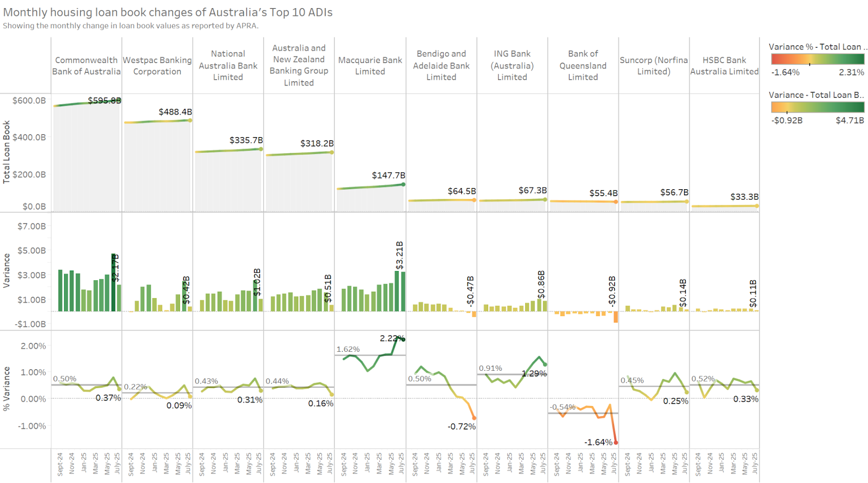Select Australia and New Zealand Banking Group header
Screen dimensions: 868x483
(x=299, y=66)
